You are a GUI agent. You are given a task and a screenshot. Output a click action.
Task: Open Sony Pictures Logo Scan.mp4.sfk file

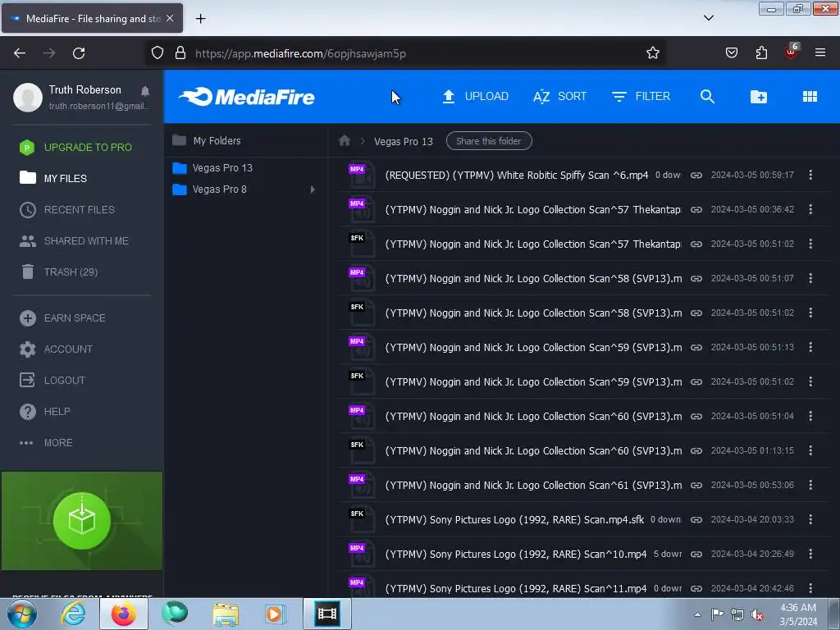click(514, 519)
